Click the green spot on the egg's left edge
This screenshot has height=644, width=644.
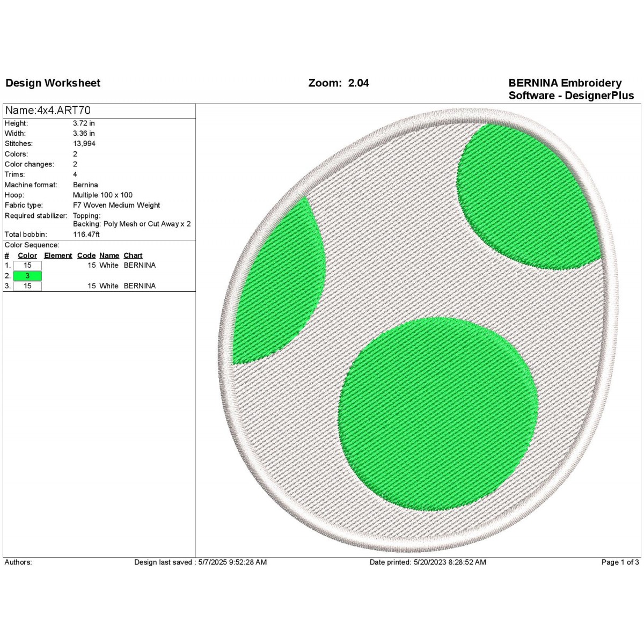coord(279,281)
